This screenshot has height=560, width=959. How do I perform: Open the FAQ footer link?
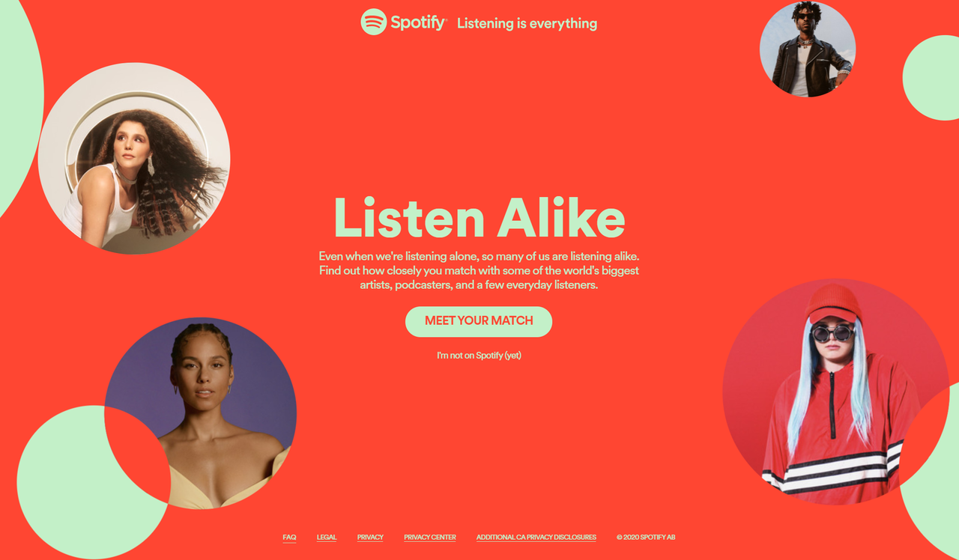[x=289, y=538]
